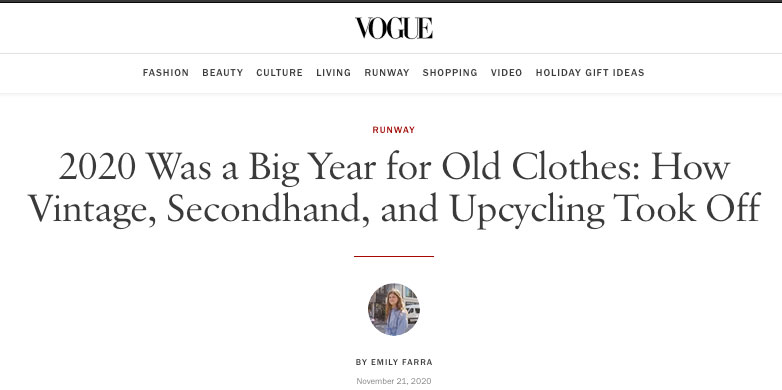Screen dimensions: 782x390
Task: Click the Emily Farra byline link
Action: 402,362
